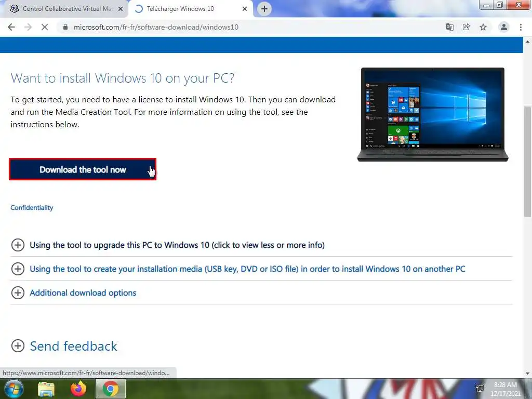532x399 pixels.
Task: Click the browser forward arrow
Action: 28,27
